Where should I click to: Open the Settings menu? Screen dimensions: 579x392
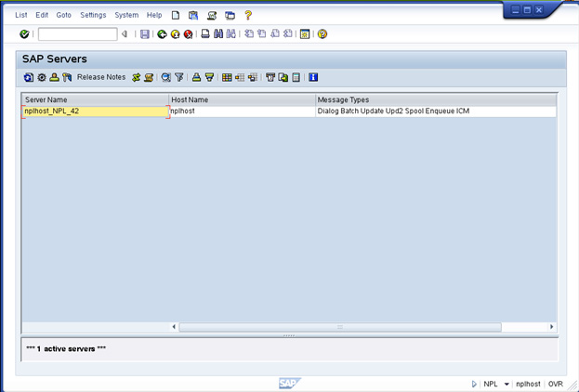(93, 15)
